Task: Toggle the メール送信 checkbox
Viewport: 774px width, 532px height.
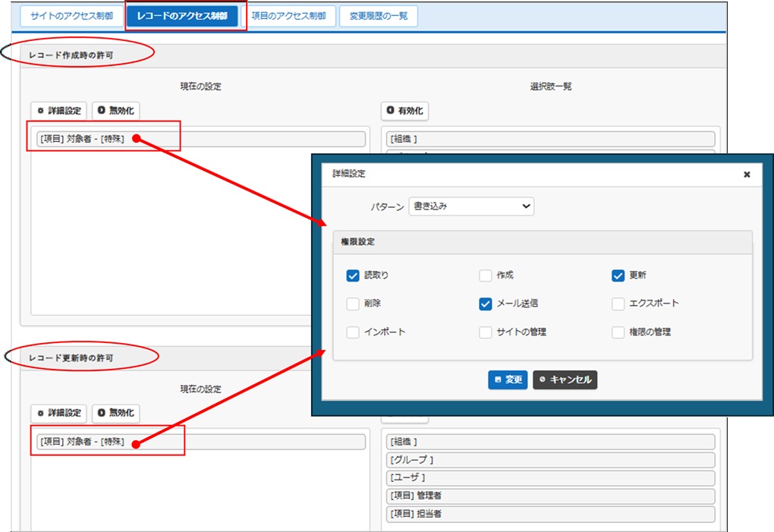Action: pos(486,304)
